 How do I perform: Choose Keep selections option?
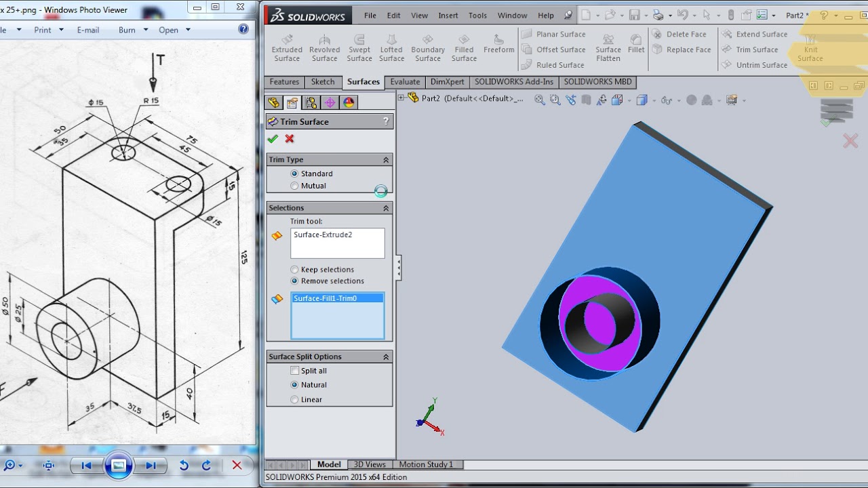click(322, 270)
